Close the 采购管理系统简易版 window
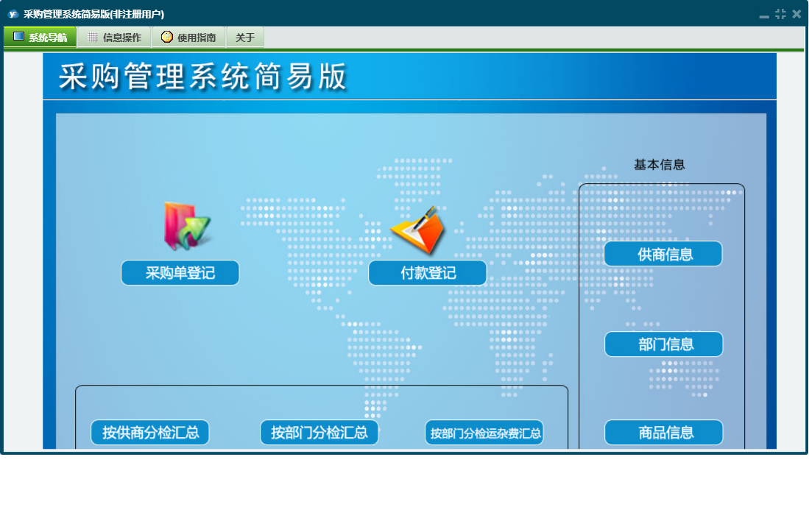This screenshot has height=532, width=809. tap(796, 14)
